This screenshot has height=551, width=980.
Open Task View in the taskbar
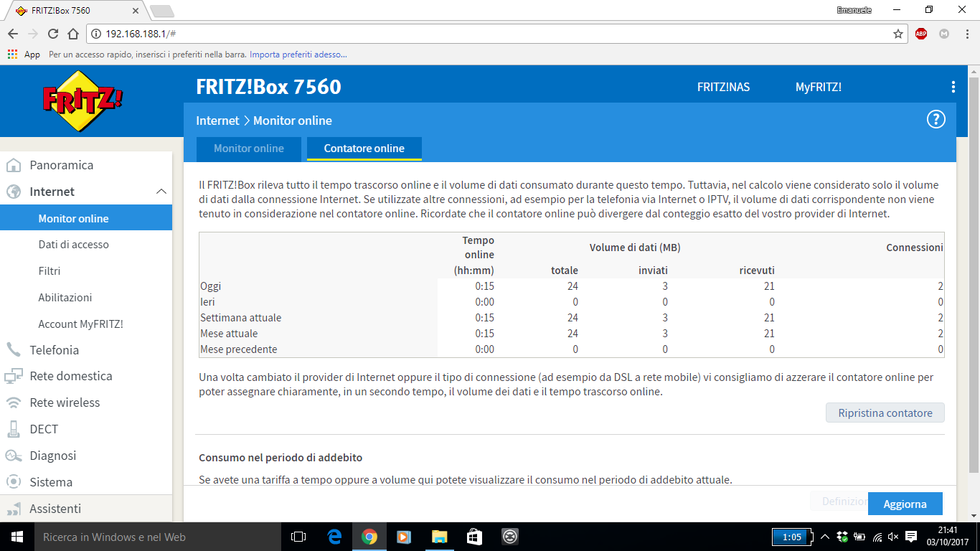point(298,537)
